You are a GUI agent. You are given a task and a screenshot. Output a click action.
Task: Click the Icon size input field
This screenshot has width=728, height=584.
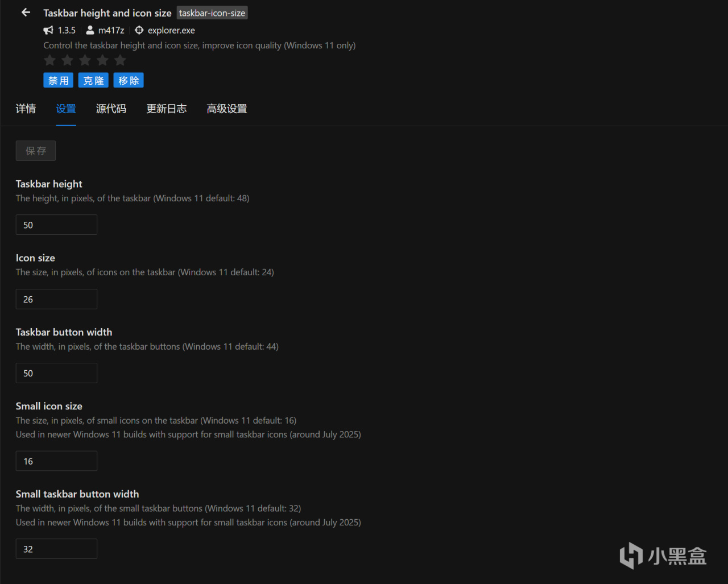point(56,299)
